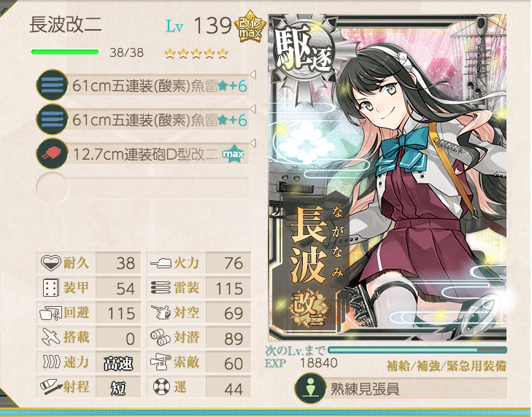532x417 pixels.
Task: Click the torpedo icon of the second equipment slot
Action: [x=52, y=120]
